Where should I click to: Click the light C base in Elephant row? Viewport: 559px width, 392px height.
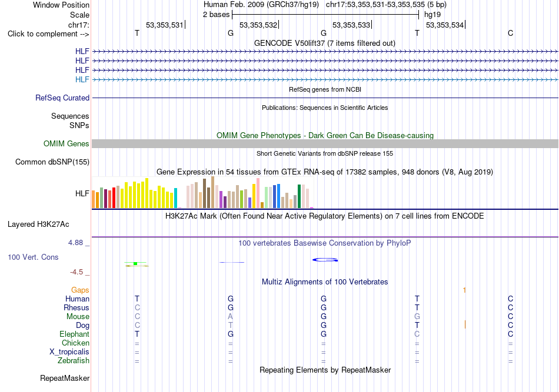(x=417, y=334)
